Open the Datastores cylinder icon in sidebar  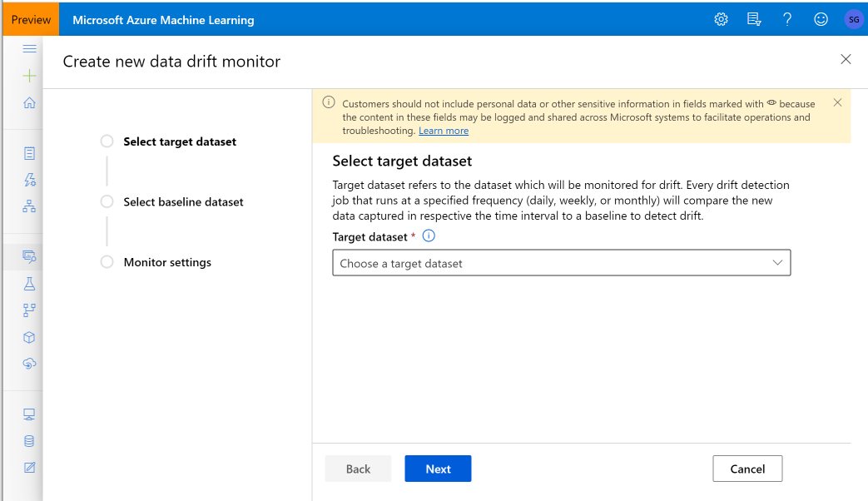pyautogui.click(x=30, y=441)
